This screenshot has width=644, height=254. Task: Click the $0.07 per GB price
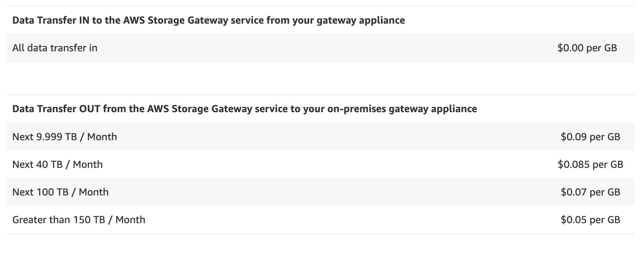(590, 192)
